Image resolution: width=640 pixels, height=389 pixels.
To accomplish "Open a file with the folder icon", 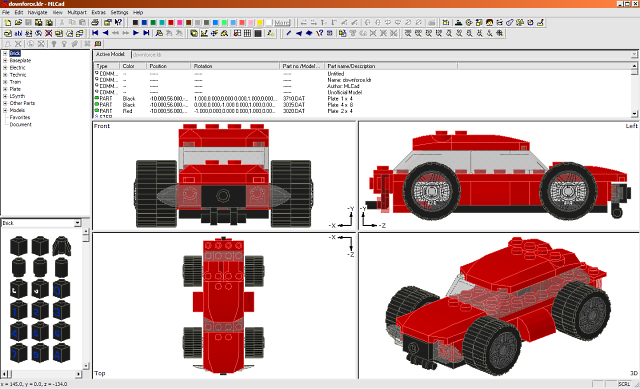I will tap(18, 22).
